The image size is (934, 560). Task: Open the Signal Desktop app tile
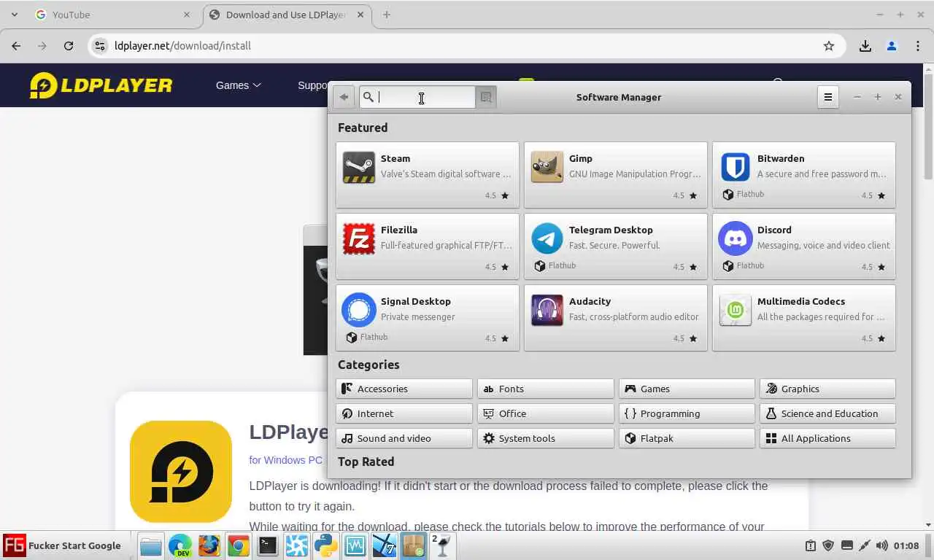pos(428,318)
